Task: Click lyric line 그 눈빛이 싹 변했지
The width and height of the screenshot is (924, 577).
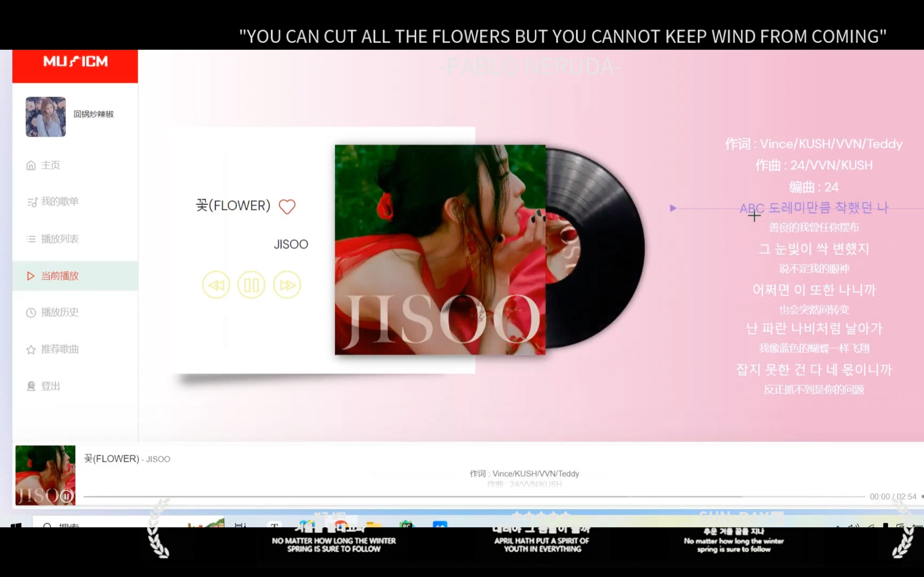Action: coord(814,249)
